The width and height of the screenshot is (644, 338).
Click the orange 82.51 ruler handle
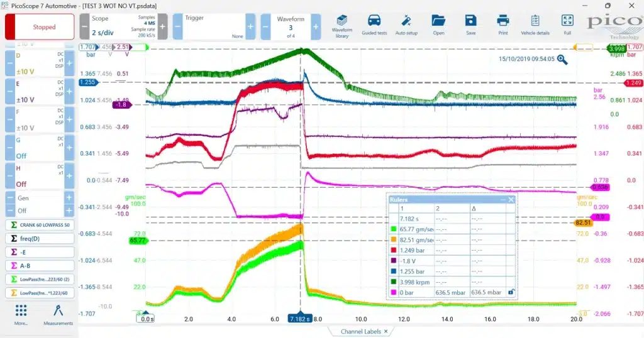pyautogui.click(x=583, y=223)
